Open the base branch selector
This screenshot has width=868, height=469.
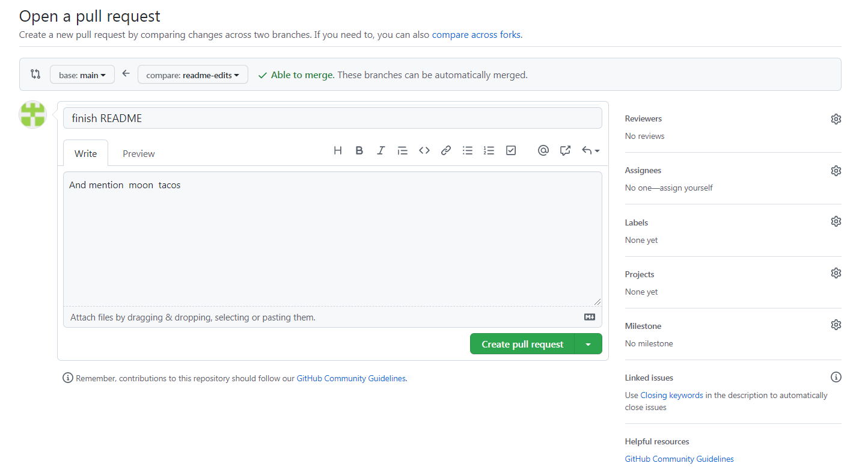(x=82, y=74)
